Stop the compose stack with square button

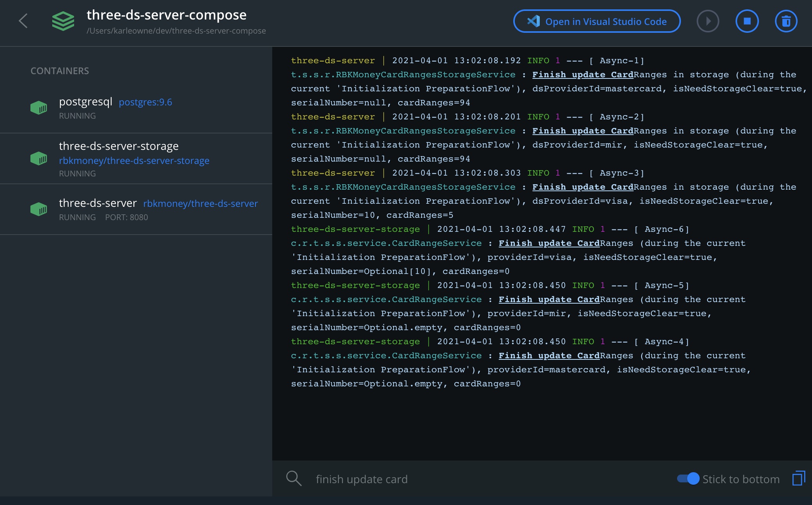tap(747, 21)
